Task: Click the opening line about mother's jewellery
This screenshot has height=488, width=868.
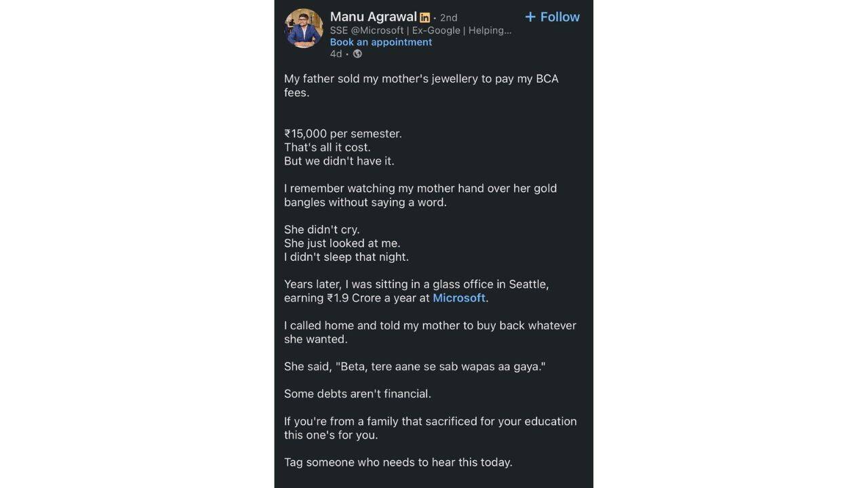Action: point(421,85)
